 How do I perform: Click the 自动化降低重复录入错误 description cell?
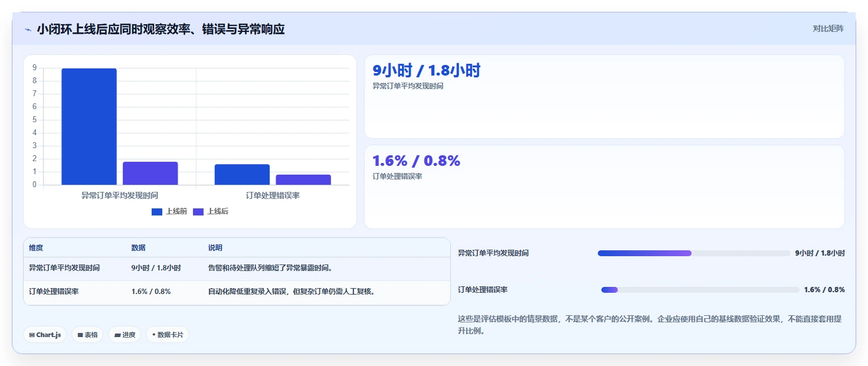(x=291, y=292)
